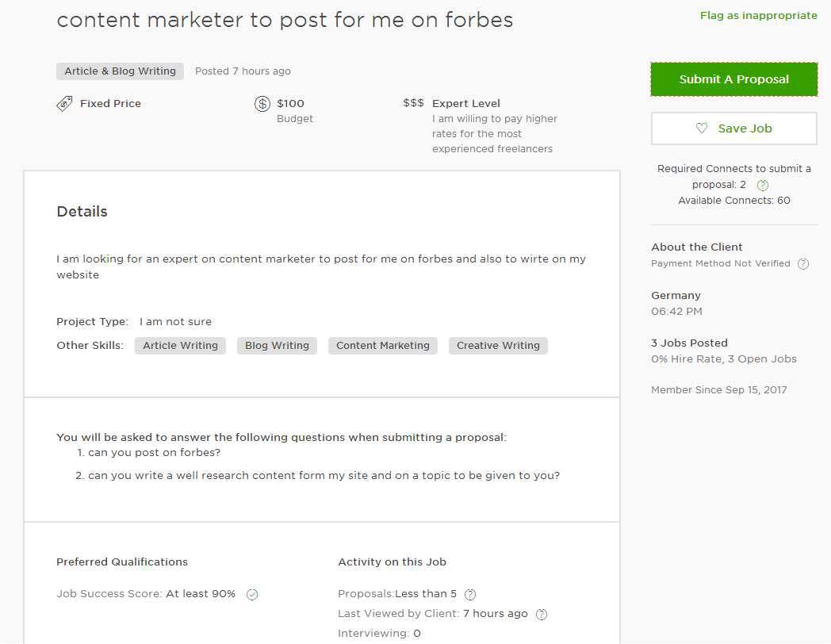Viewport: 831px width, 644px height.
Task: Open the Content Marketing skill tag
Action: 383,346
